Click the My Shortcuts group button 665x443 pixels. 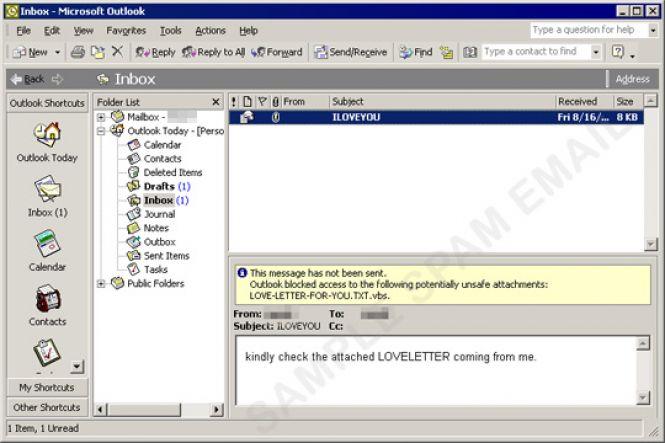tap(47, 387)
